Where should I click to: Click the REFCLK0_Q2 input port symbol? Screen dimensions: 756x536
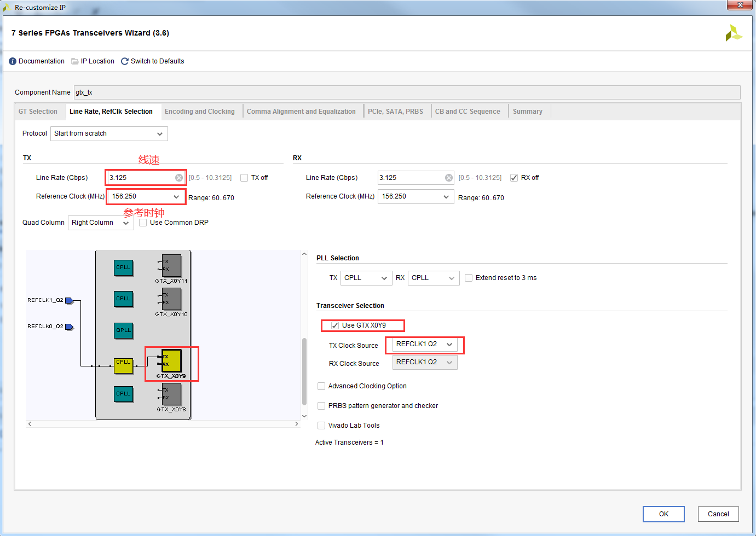pyautogui.click(x=69, y=327)
